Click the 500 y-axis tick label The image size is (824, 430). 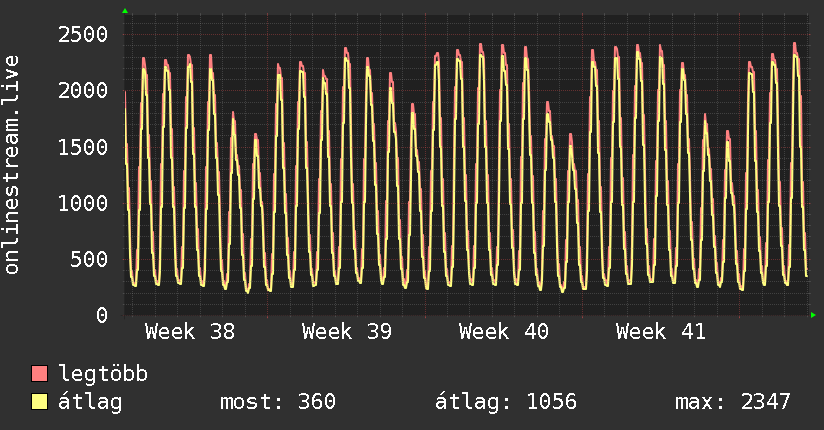[x=89, y=259]
